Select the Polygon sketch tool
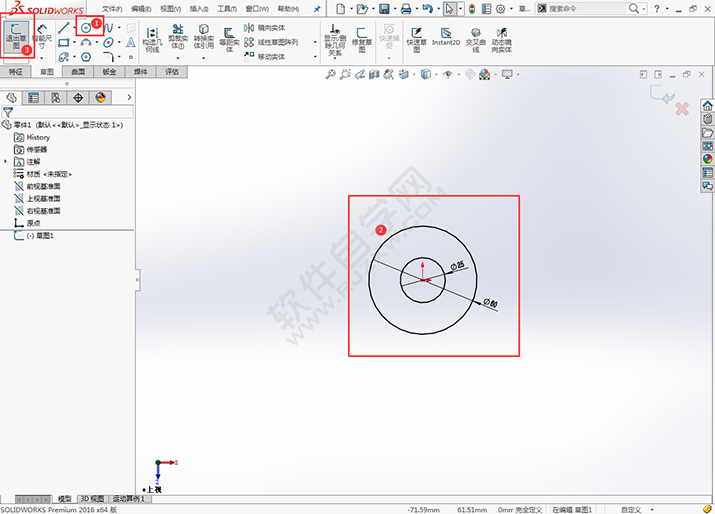 (x=86, y=57)
